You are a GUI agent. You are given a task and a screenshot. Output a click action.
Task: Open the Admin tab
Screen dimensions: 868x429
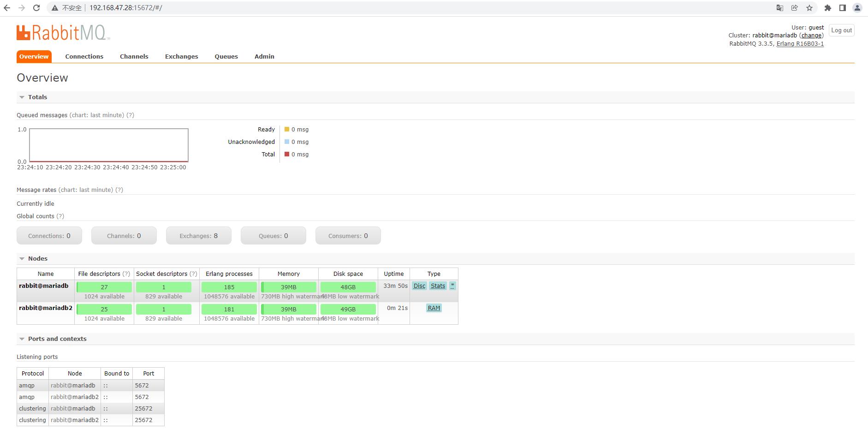[264, 56]
